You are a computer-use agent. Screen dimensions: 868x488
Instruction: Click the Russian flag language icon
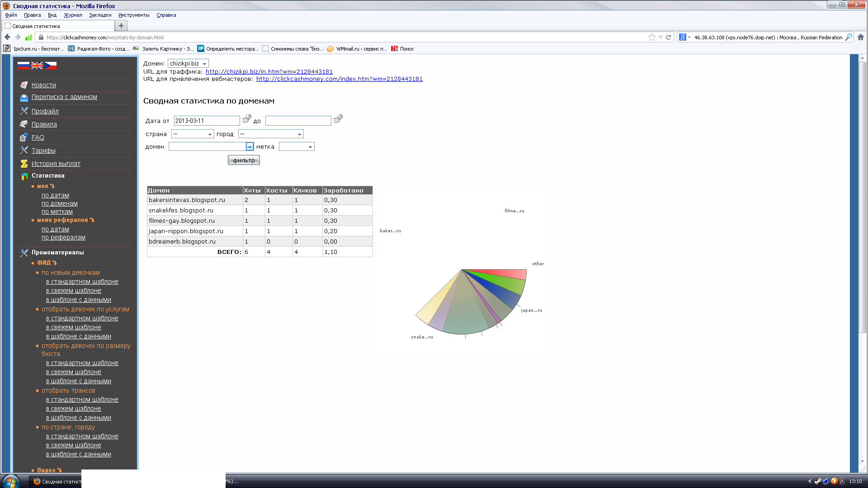click(24, 66)
